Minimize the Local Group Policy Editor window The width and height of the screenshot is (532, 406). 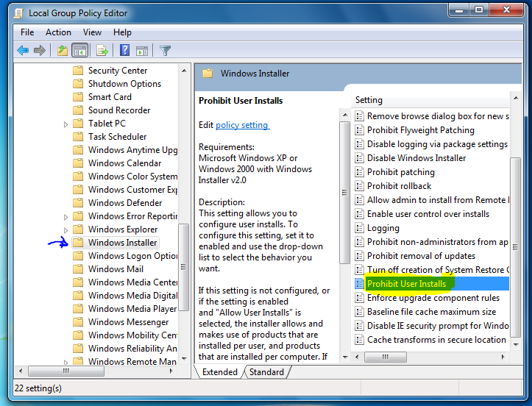[459, 10]
